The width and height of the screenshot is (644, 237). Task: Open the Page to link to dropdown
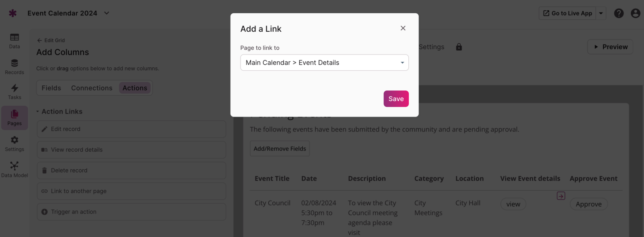click(x=324, y=63)
